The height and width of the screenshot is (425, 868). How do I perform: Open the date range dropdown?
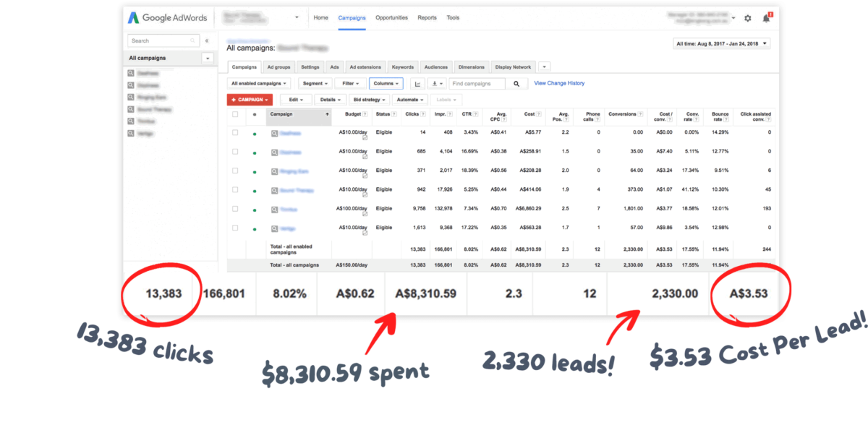point(721,43)
